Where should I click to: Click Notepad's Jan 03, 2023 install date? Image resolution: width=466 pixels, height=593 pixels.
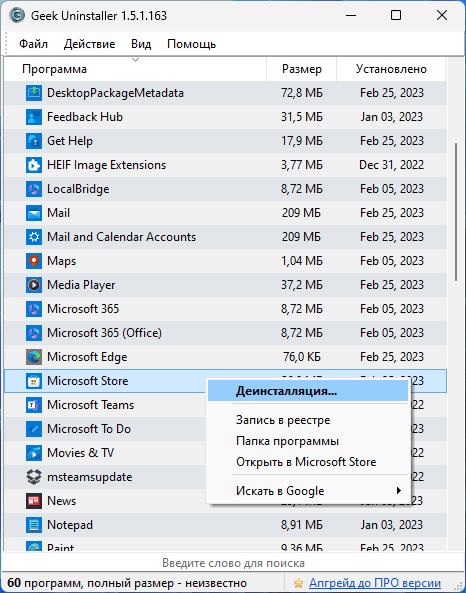pyautogui.click(x=391, y=525)
